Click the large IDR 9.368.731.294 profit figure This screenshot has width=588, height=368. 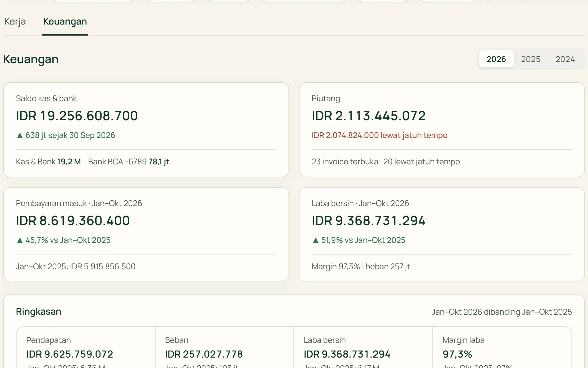[x=369, y=220]
